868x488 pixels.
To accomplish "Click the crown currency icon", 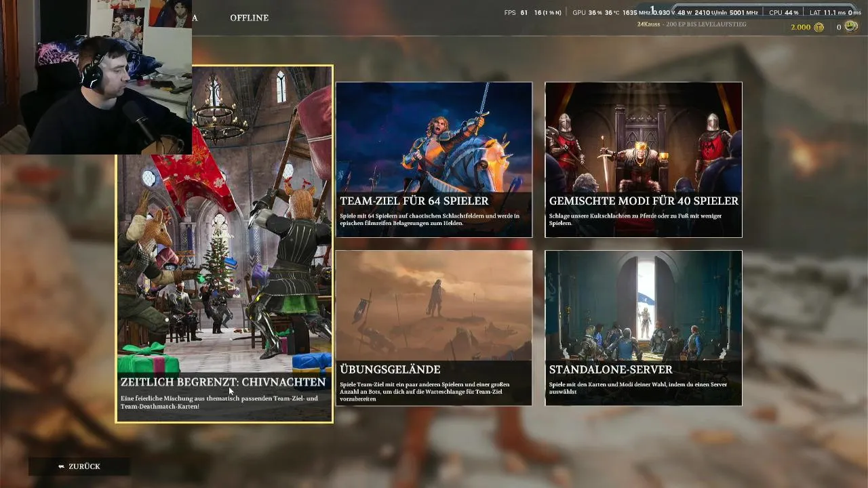I will pyautogui.click(x=851, y=27).
